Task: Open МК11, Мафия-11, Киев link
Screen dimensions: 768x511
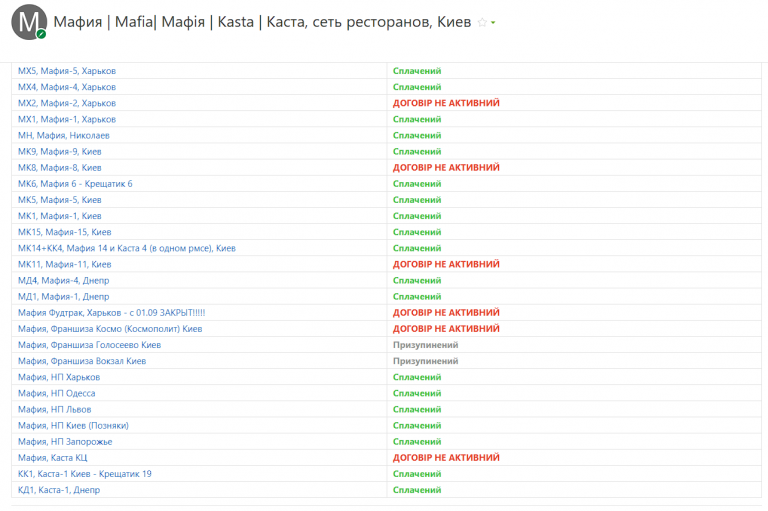Action: [65, 265]
